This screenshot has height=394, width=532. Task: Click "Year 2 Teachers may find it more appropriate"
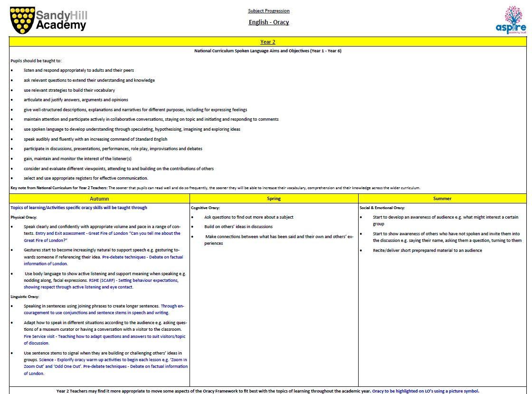tap(213, 391)
